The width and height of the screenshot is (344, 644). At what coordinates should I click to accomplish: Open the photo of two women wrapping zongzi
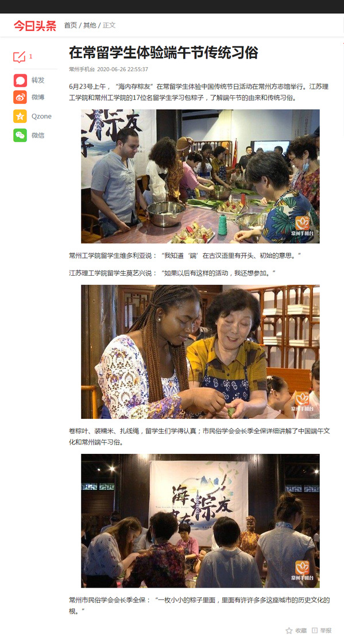pyautogui.click(x=200, y=352)
